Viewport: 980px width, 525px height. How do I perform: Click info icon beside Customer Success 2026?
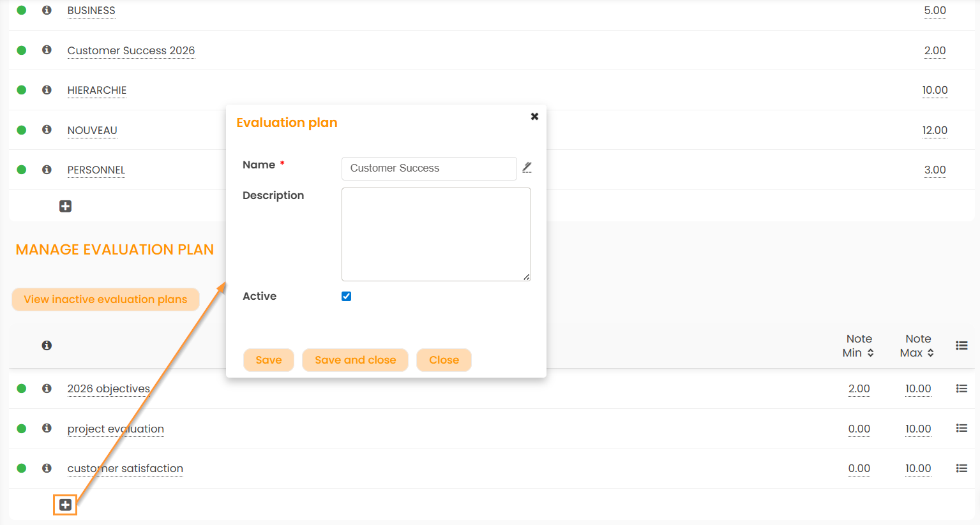[47, 50]
